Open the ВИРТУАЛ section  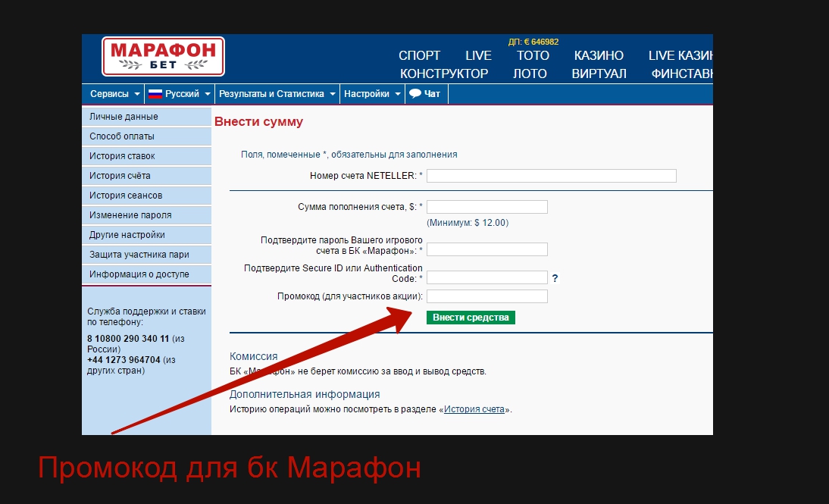(x=599, y=74)
